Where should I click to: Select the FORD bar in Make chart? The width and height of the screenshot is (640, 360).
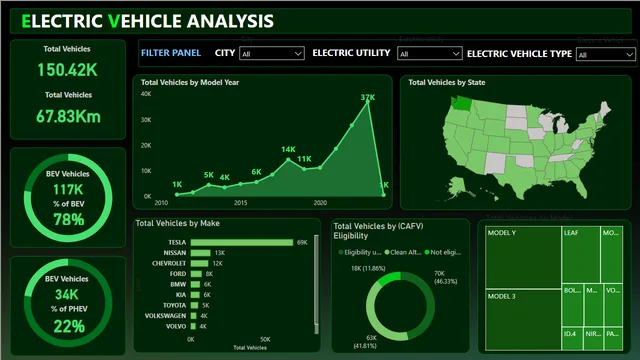[196, 274]
